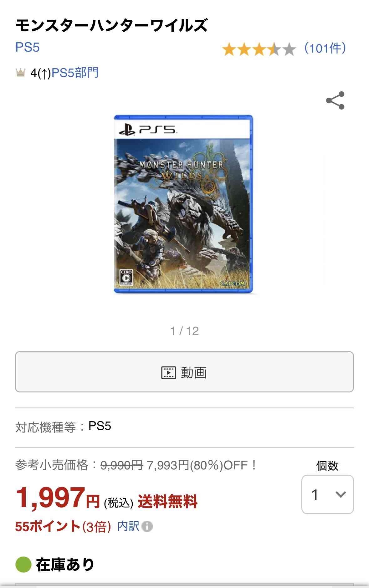369x588 pixels.
Task: Click the info icon beside 内訳
Action: 147,526
